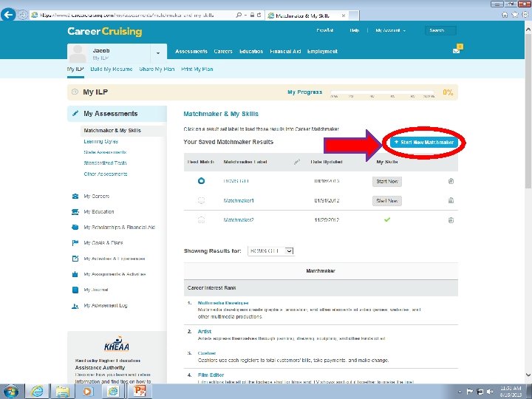The width and height of the screenshot is (532, 399).
Task: Open the Careers menu
Action: (x=223, y=51)
